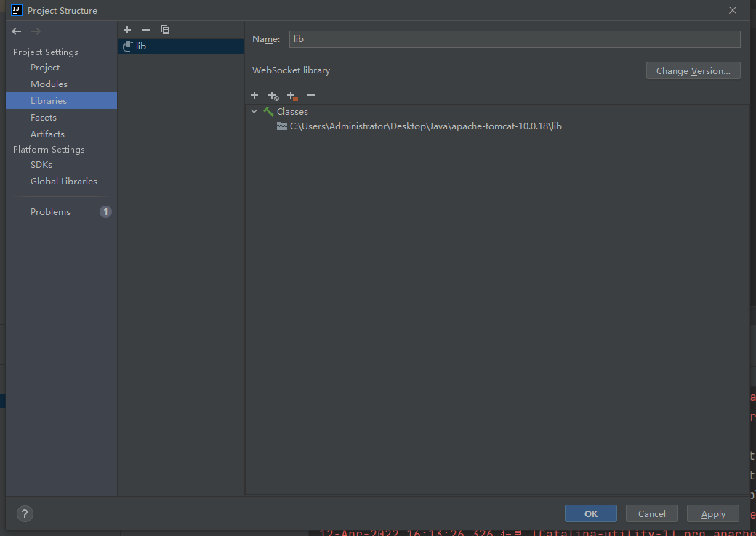Add class root with plus icon
This screenshot has height=536, width=756.
[254, 95]
